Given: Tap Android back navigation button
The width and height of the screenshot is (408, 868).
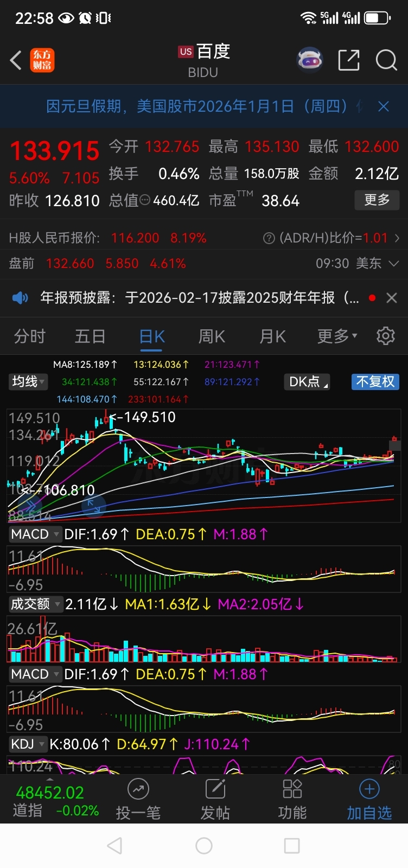Looking at the screenshot, I should pos(114,846).
